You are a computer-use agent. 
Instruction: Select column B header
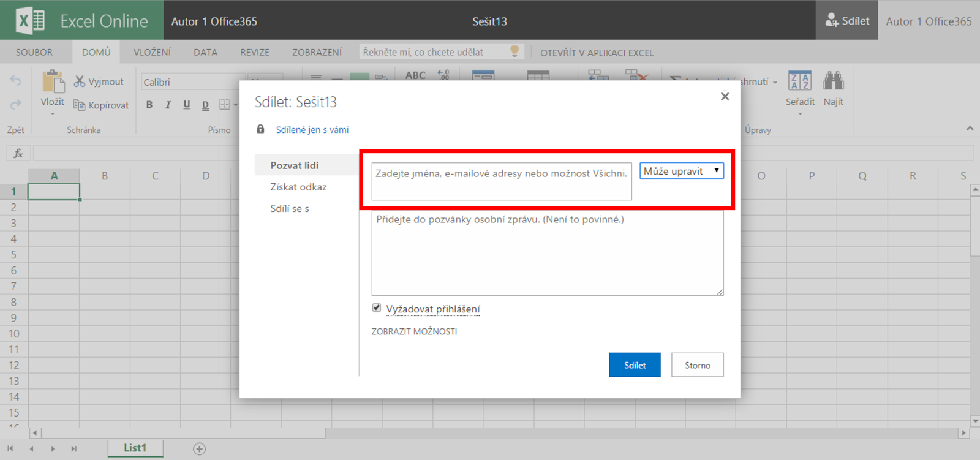pos(105,176)
